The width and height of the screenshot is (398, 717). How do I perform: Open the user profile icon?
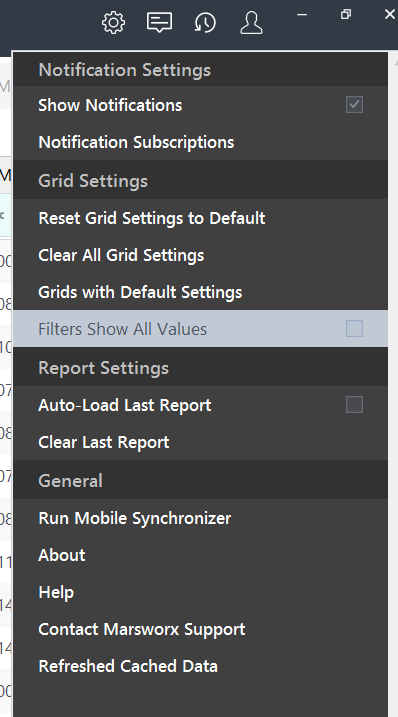pyautogui.click(x=251, y=22)
